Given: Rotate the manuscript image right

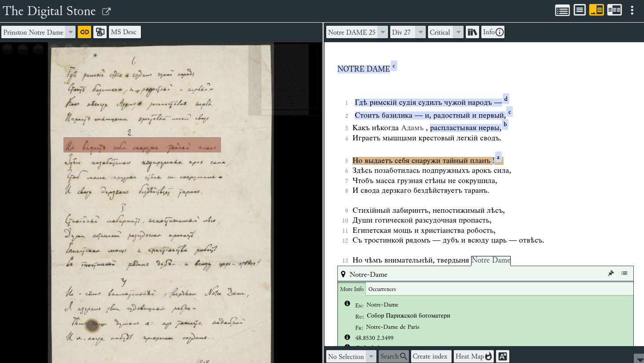Looking at the screenshot, I should click(85, 49).
